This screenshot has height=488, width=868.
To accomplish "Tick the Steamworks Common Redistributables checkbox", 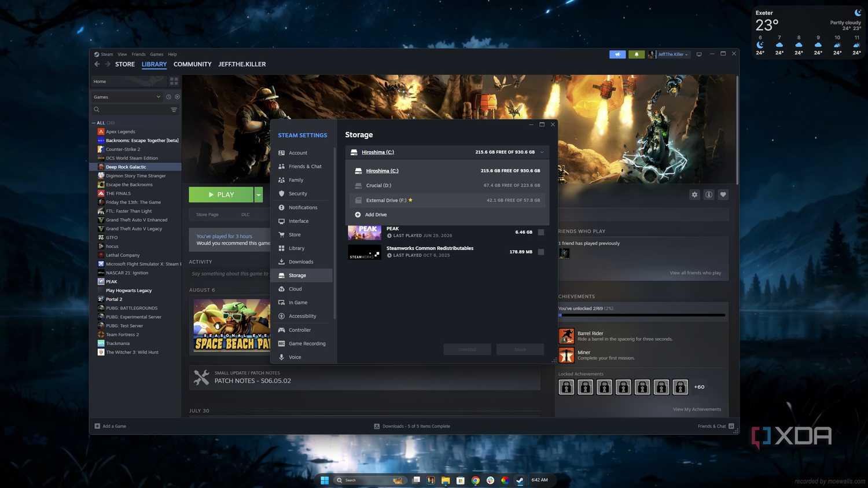I will [x=541, y=252].
